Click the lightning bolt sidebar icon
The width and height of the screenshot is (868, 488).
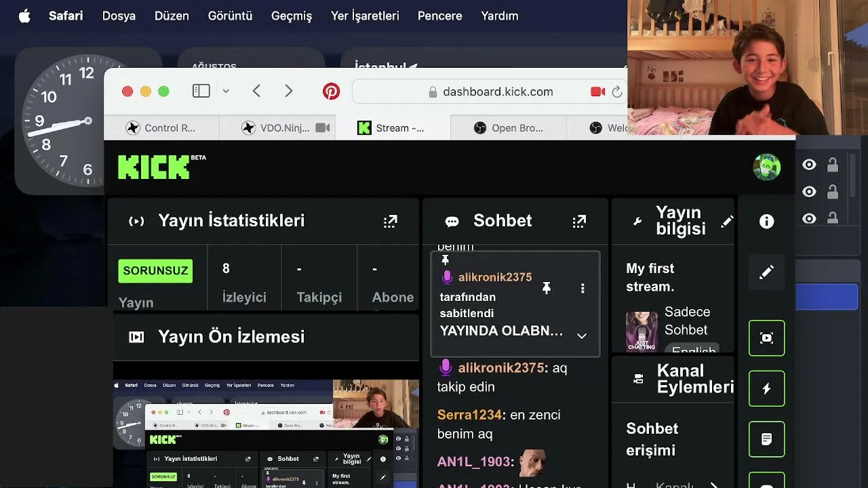(767, 388)
